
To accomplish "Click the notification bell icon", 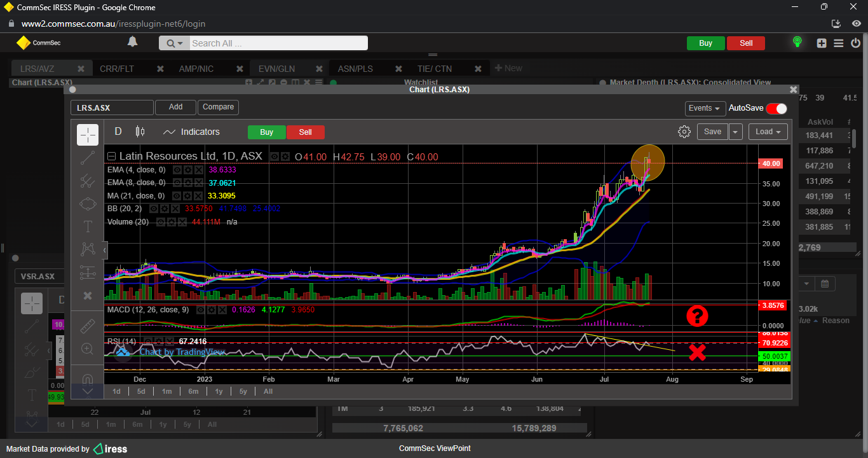I will [x=132, y=42].
